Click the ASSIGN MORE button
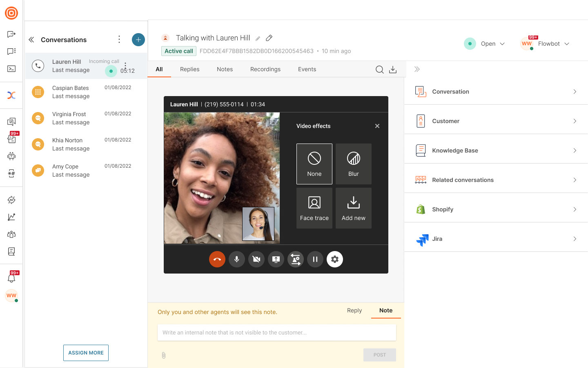Image resolution: width=588 pixels, height=368 pixels. [x=86, y=353]
